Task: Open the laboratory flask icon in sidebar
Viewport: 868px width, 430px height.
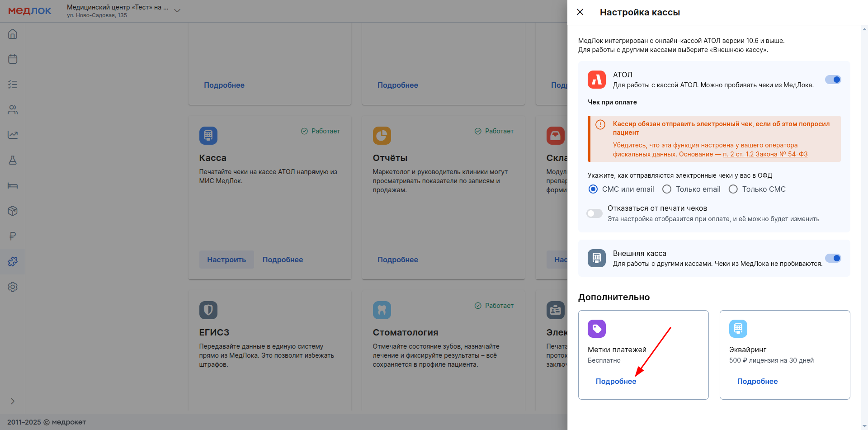Action: pyautogui.click(x=13, y=160)
